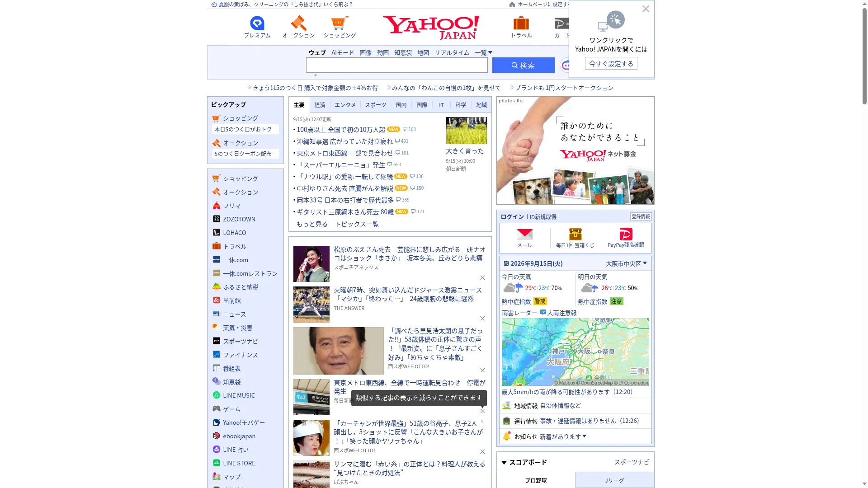Select リアルタイム search mode
868x488 pixels.
[x=452, y=52]
